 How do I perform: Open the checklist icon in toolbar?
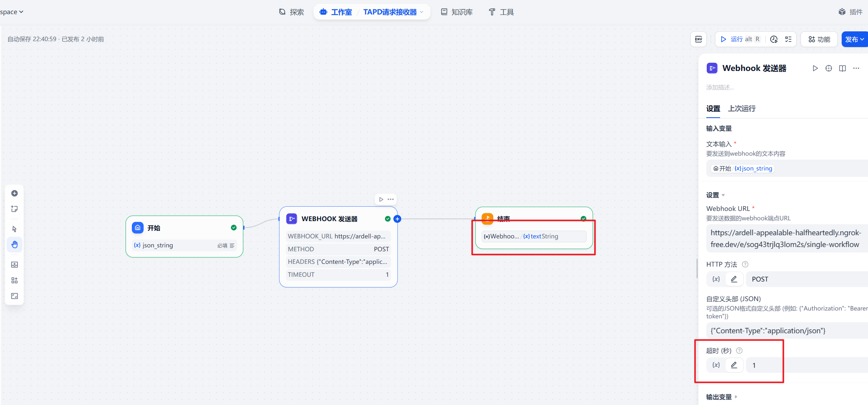pos(788,39)
